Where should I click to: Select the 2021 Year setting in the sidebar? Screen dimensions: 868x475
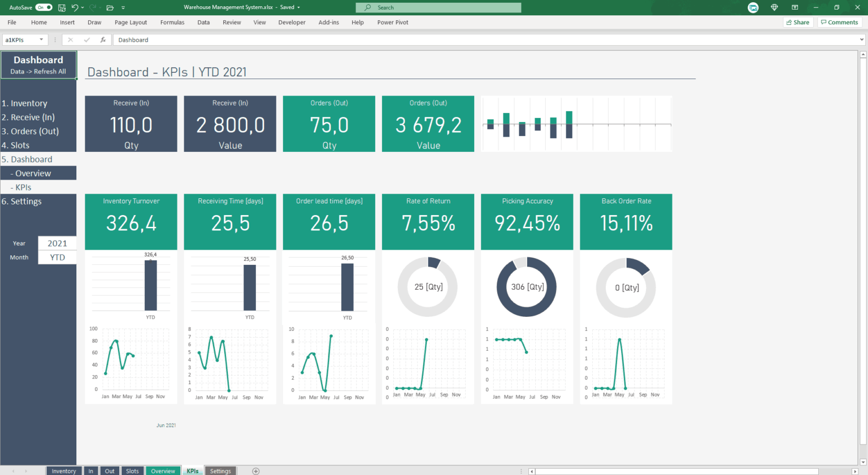(57, 243)
